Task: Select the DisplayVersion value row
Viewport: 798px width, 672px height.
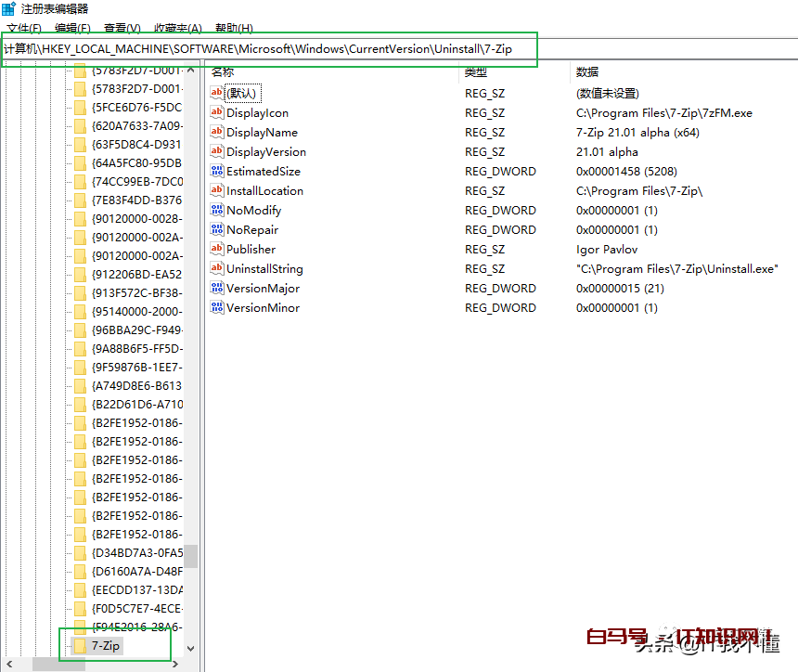Action: [x=265, y=151]
